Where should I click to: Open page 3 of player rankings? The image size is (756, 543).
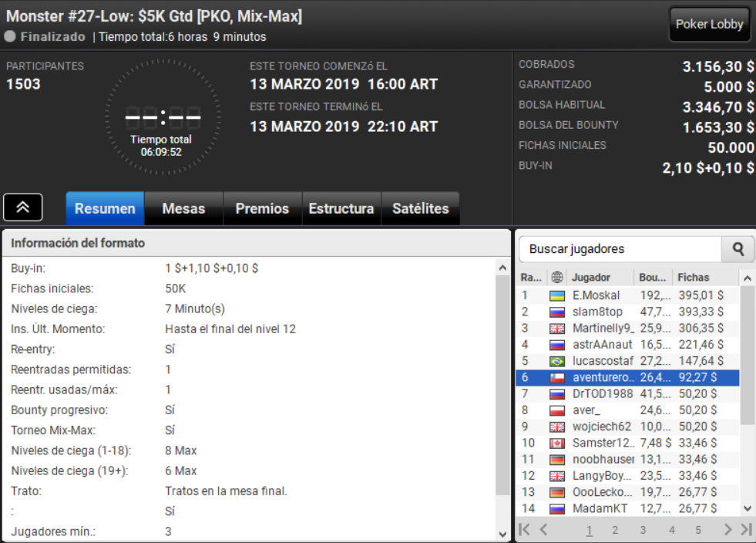click(643, 530)
